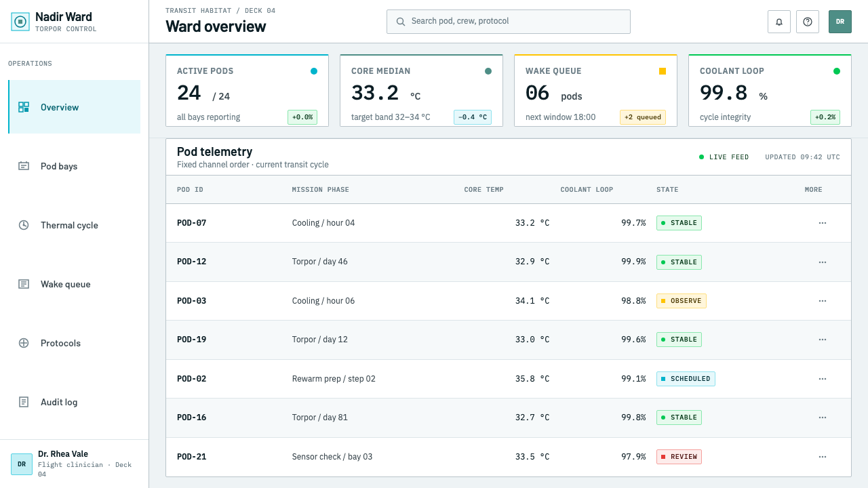Click the Coolant Loop 99.8 % card
Image resolution: width=868 pixels, height=488 pixels.
click(770, 91)
